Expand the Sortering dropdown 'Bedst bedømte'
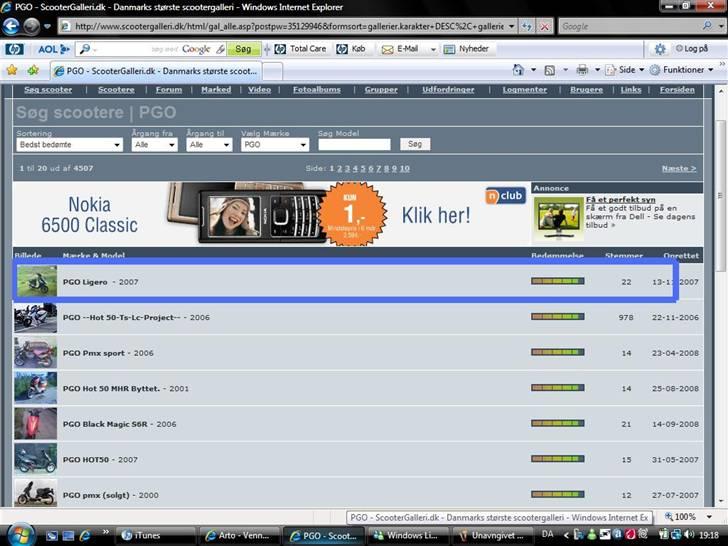The width and height of the screenshot is (728, 546). pos(69,145)
